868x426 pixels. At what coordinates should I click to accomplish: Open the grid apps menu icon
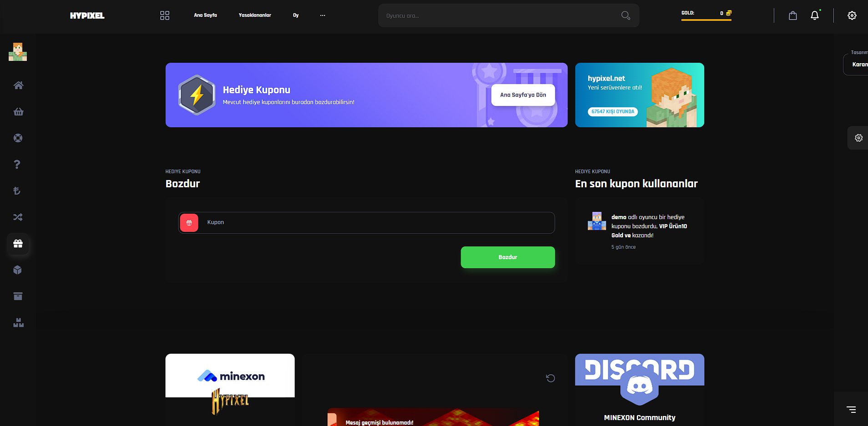[x=165, y=15]
